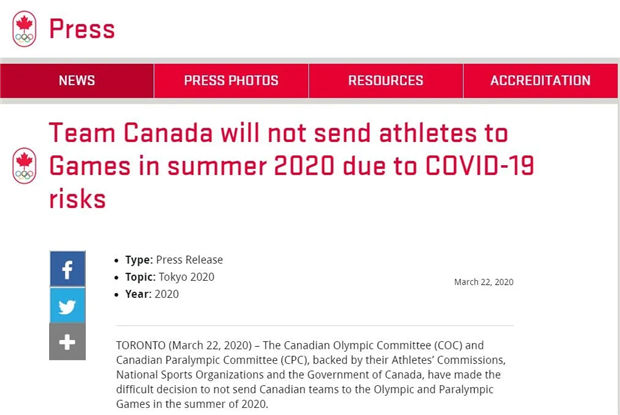
Task: Switch to the PRESS PHOTOS tab
Action: (231, 81)
